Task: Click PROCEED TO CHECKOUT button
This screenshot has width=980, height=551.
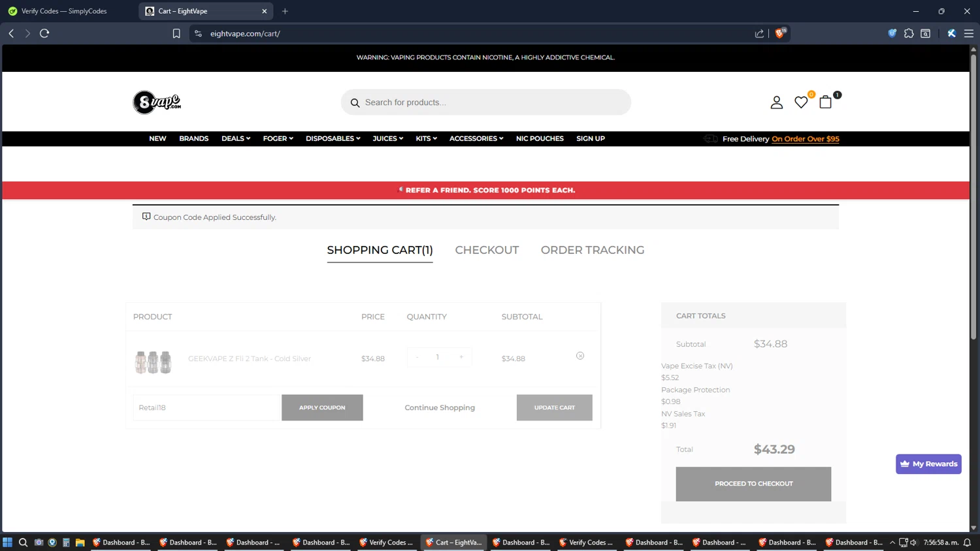Action: pos(753,484)
